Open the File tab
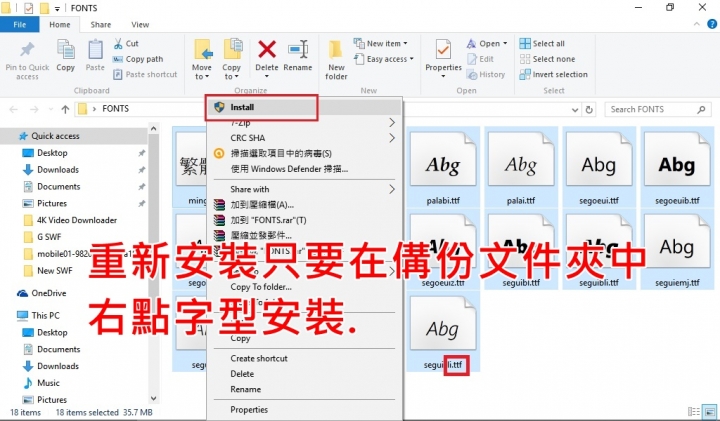This screenshot has height=421, width=720. [20, 24]
